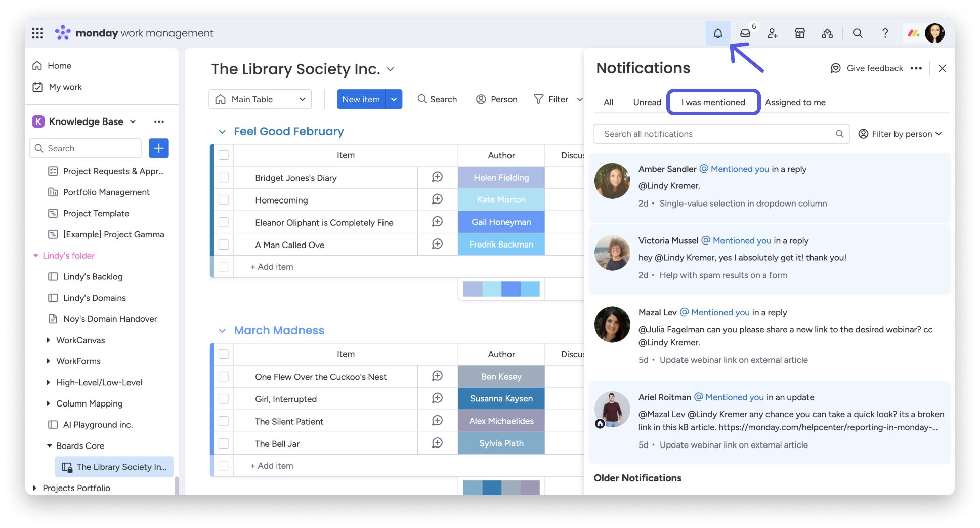The height and width of the screenshot is (528, 980).
Task: Open the inbox tray icon
Action: [x=745, y=33]
